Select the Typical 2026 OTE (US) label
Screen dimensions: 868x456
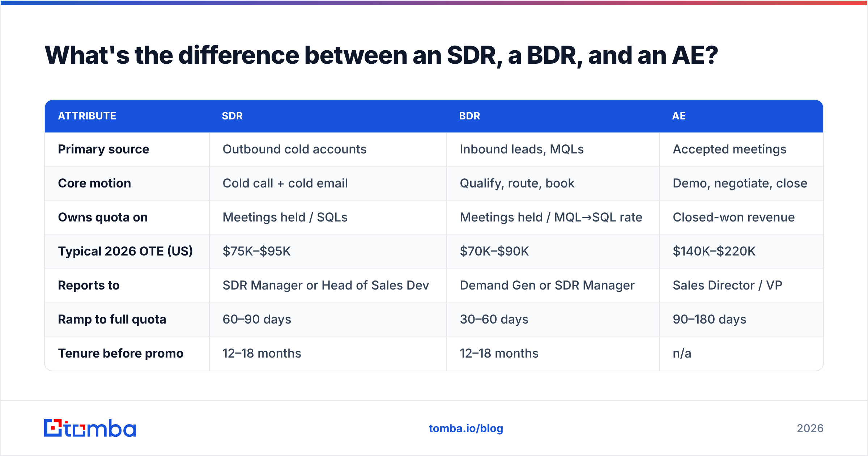(x=125, y=252)
